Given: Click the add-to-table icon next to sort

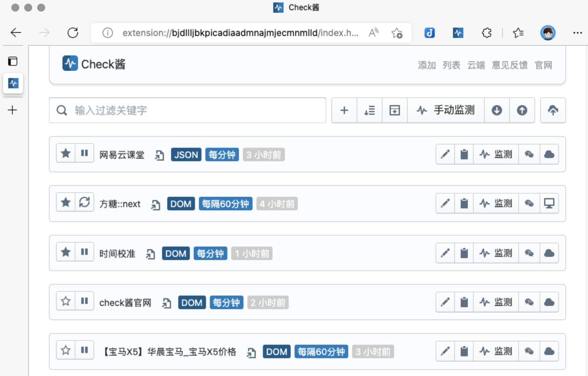Looking at the screenshot, I should tap(395, 110).
